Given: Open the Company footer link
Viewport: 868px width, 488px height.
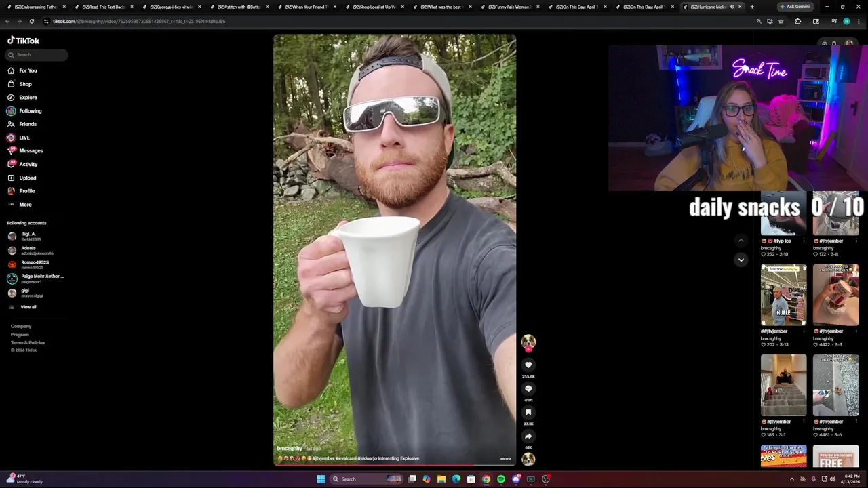Looking at the screenshot, I should click(21, 326).
